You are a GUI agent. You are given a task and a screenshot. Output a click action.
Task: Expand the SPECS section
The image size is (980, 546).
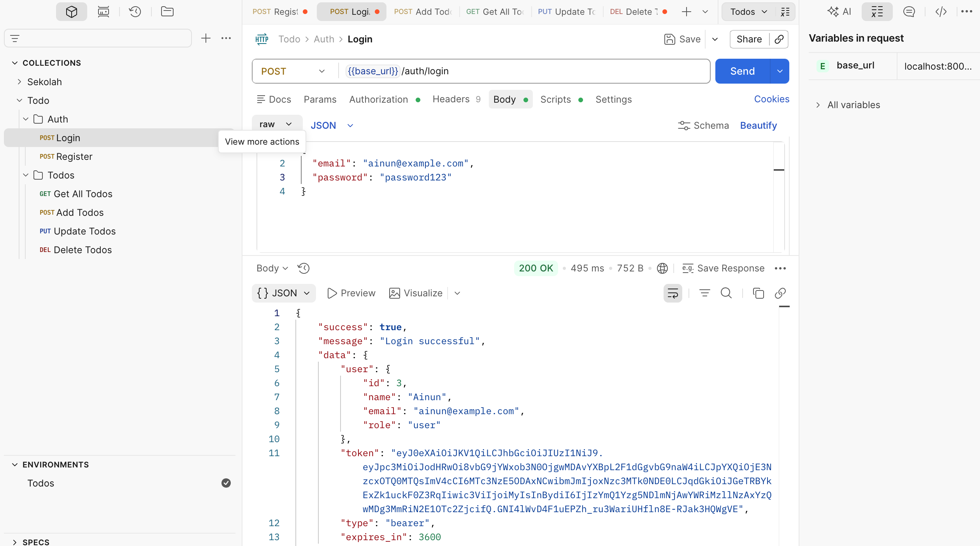tap(15, 542)
